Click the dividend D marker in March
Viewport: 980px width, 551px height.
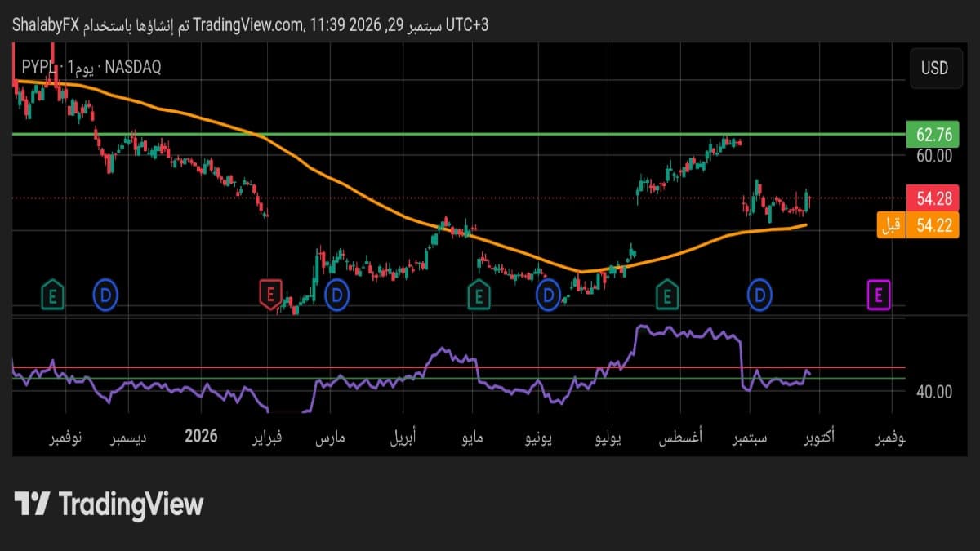pyautogui.click(x=337, y=293)
